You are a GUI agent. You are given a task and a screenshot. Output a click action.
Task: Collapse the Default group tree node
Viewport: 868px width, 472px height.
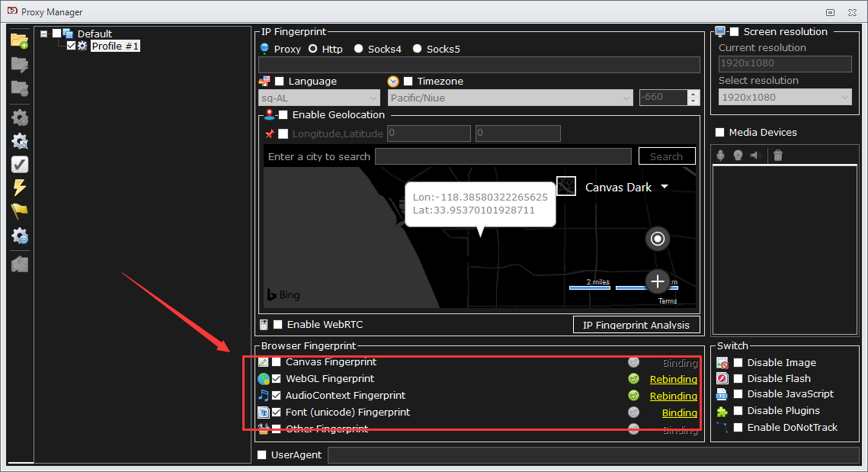tap(44, 34)
